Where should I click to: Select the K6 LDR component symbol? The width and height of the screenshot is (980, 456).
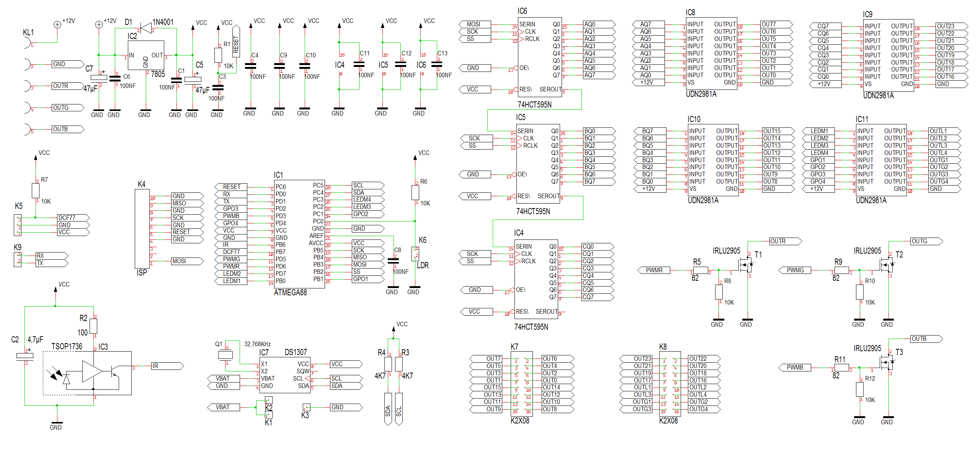pyautogui.click(x=415, y=254)
